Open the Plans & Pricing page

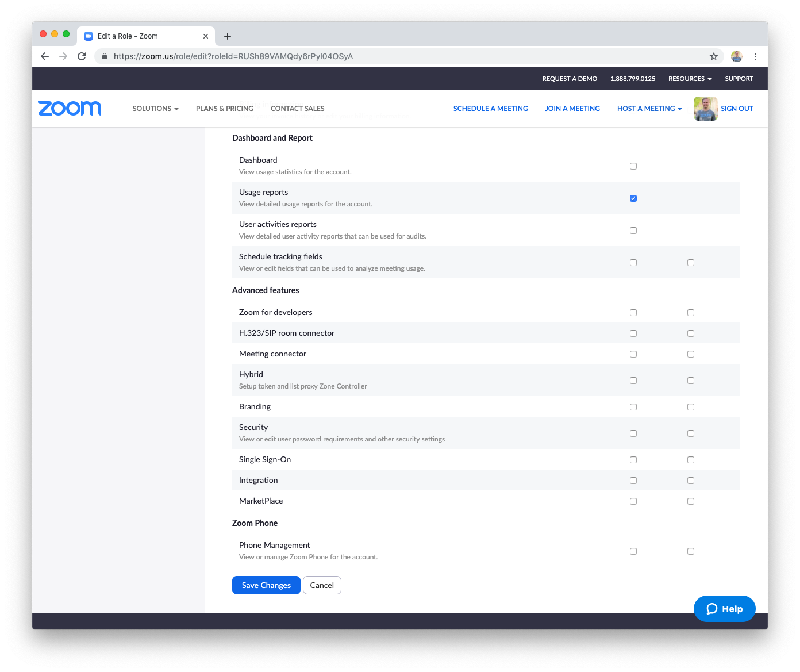click(x=225, y=109)
